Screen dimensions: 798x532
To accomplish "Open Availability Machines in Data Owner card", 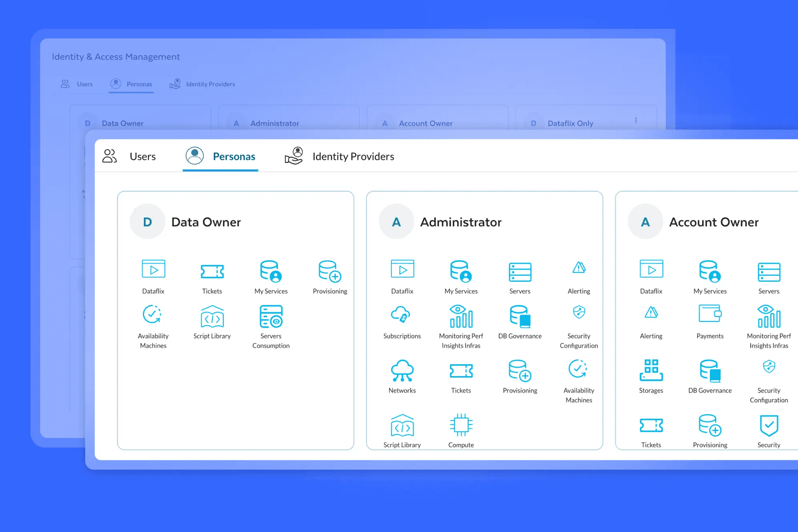I will pos(153,315).
